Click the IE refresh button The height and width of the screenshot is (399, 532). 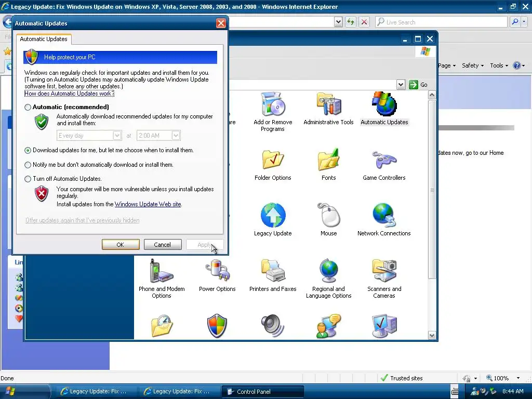point(351,22)
